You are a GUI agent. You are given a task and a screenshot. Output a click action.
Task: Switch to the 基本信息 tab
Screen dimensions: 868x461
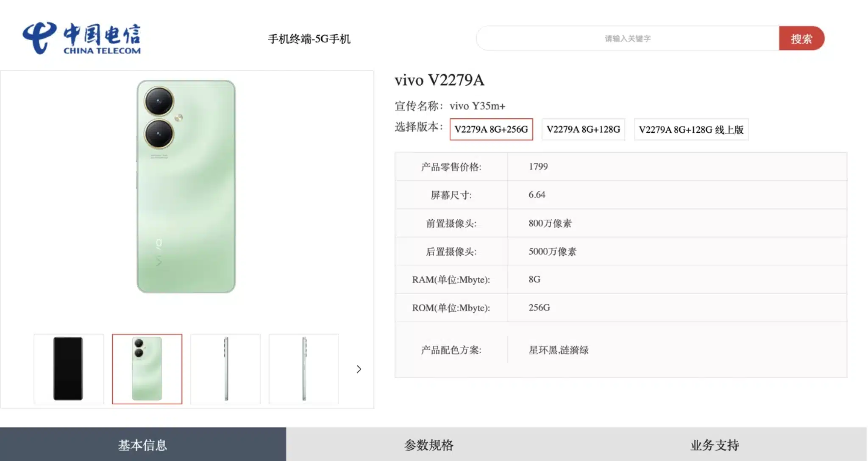(x=143, y=444)
